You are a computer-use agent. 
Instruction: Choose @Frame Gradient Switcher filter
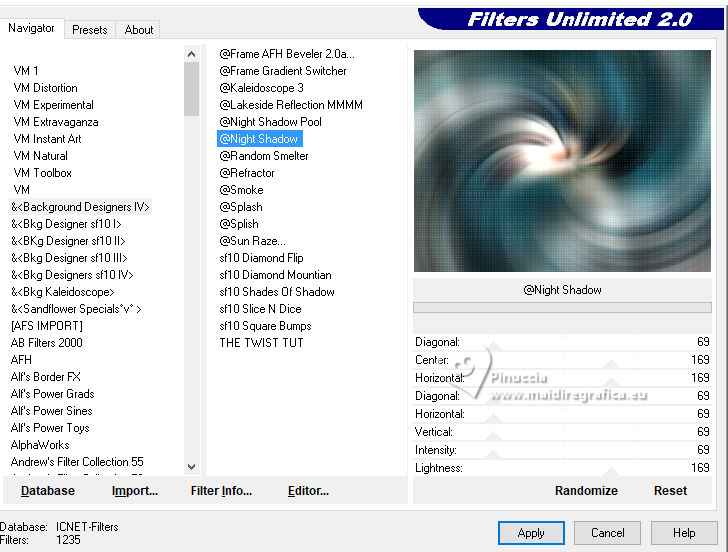tap(283, 71)
